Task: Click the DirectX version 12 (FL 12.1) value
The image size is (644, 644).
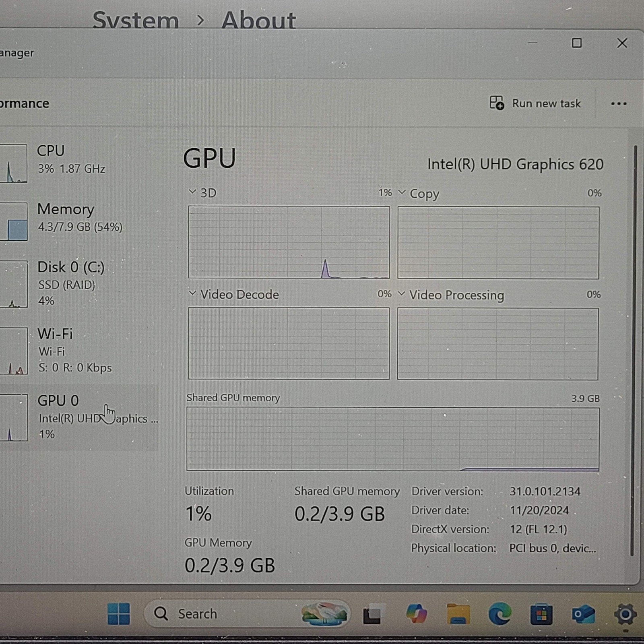Action: pyautogui.click(x=538, y=529)
